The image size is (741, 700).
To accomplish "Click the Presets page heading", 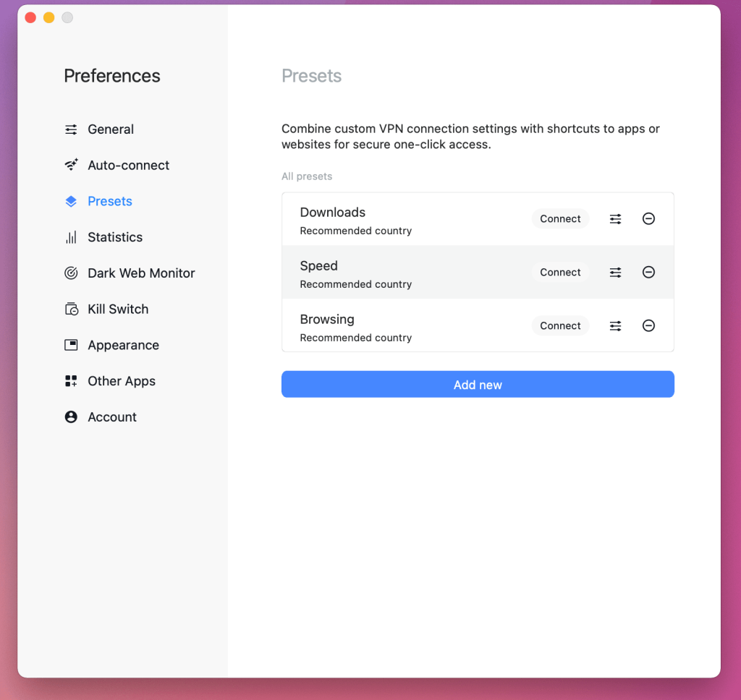I will click(x=311, y=76).
